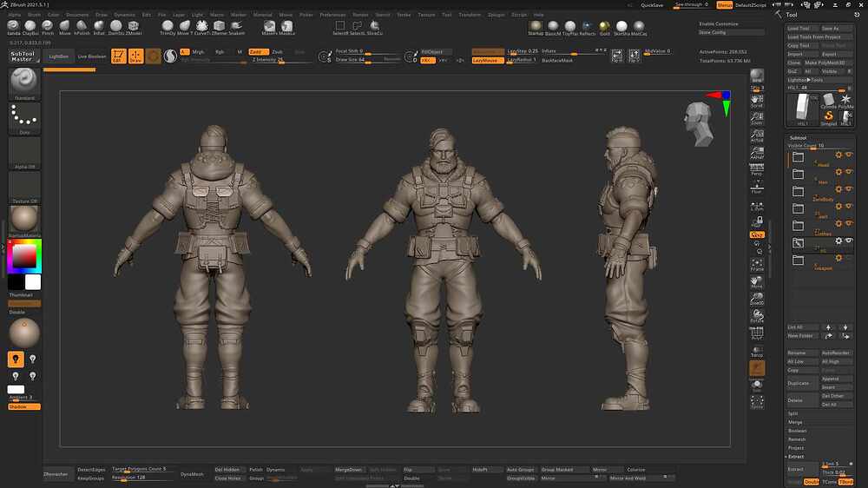The height and width of the screenshot is (488, 868).
Task: Click Load Tool button
Action: point(802,29)
